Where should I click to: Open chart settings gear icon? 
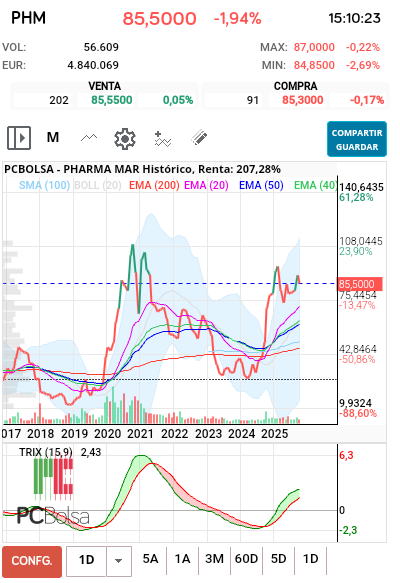[125, 139]
